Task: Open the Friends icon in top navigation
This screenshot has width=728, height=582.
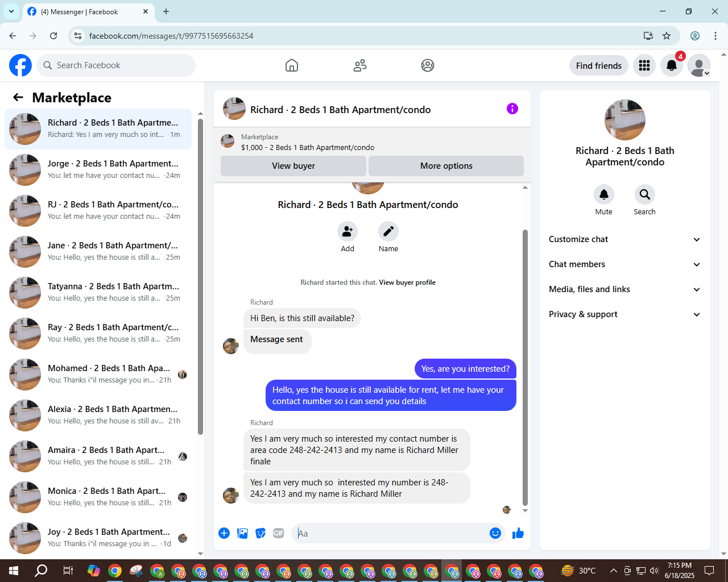Action: pos(360,65)
